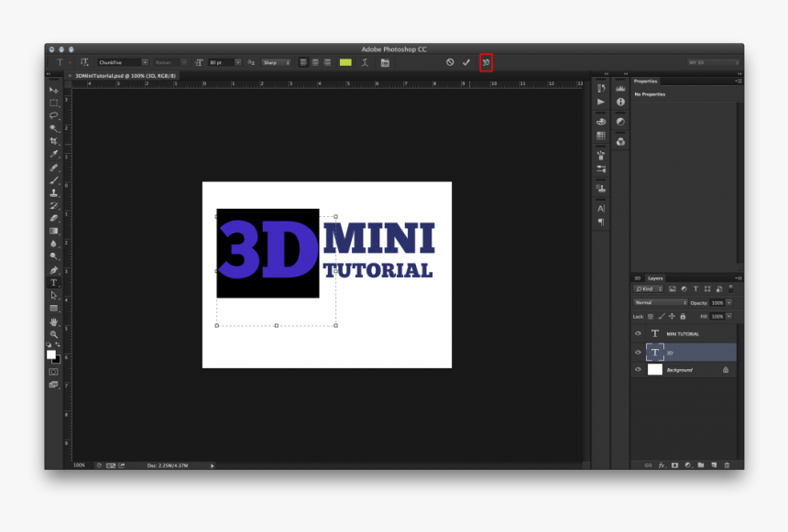Select the Blur tool
Image resolution: width=788 pixels, height=532 pixels.
point(54,244)
